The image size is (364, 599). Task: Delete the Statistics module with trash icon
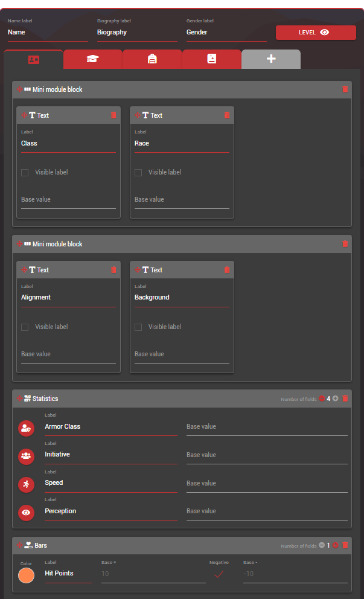tap(345, 399)
